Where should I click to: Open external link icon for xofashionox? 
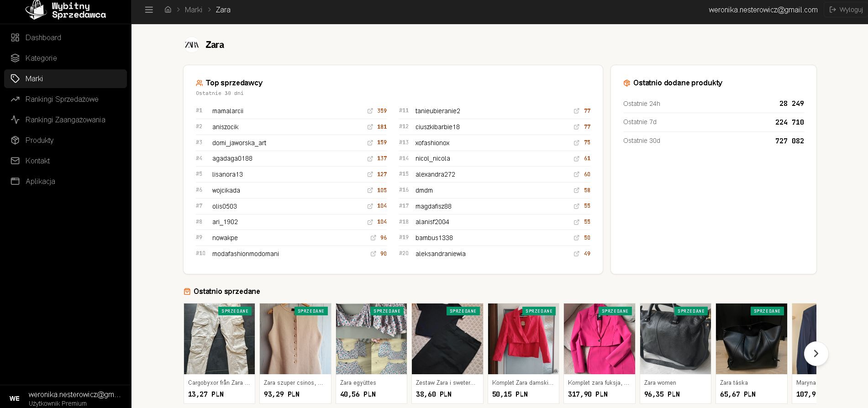(577, 143)
